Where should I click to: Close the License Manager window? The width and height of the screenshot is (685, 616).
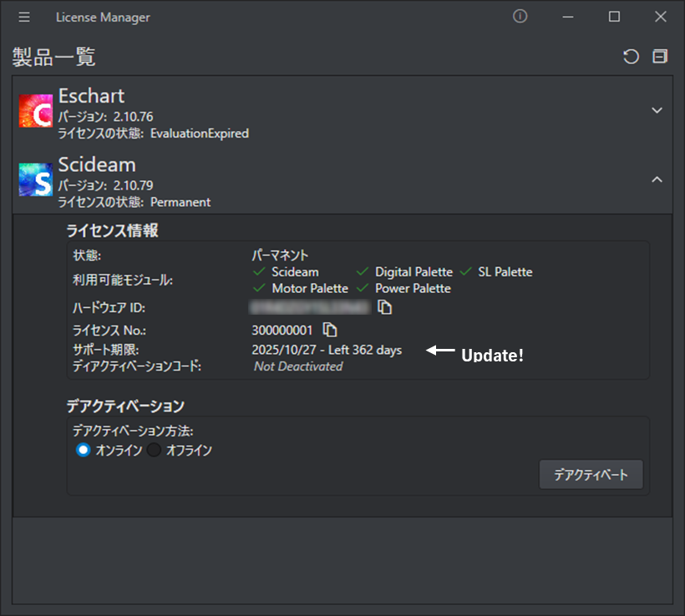661,17
